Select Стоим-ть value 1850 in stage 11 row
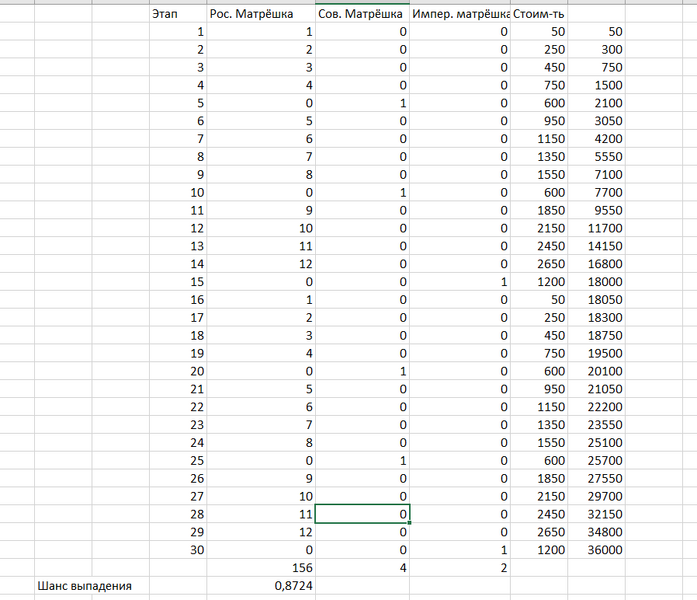The image size is (697, 600). click(x=539, y=210)
